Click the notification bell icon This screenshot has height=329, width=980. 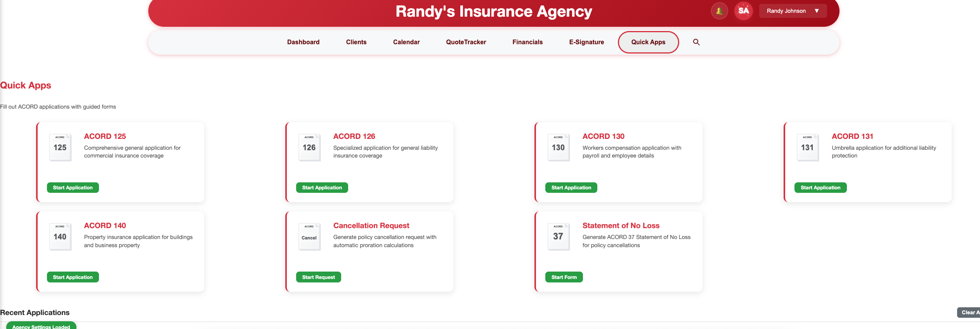tap(719, 11)
